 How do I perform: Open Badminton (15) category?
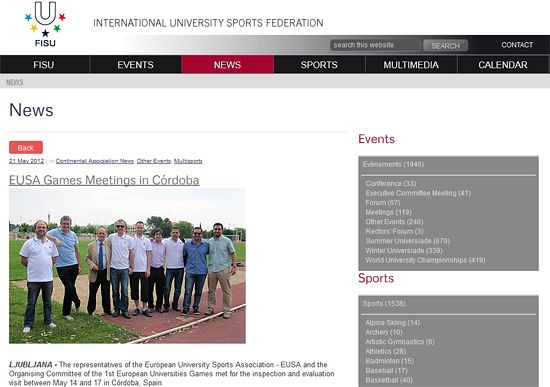click(389, 361)
